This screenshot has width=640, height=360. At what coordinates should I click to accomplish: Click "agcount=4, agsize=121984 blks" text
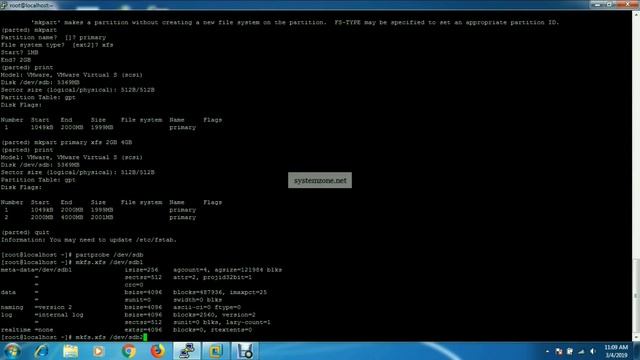(227, 270)
